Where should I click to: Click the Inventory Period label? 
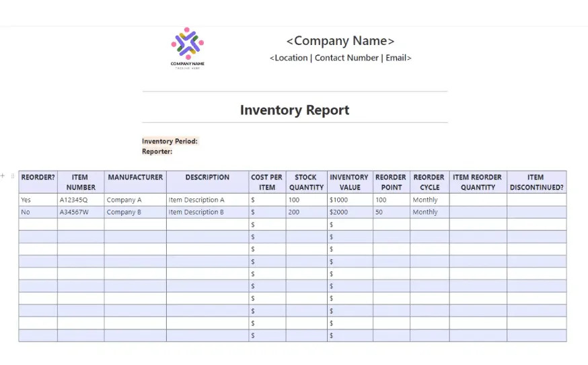pos(170,141)
